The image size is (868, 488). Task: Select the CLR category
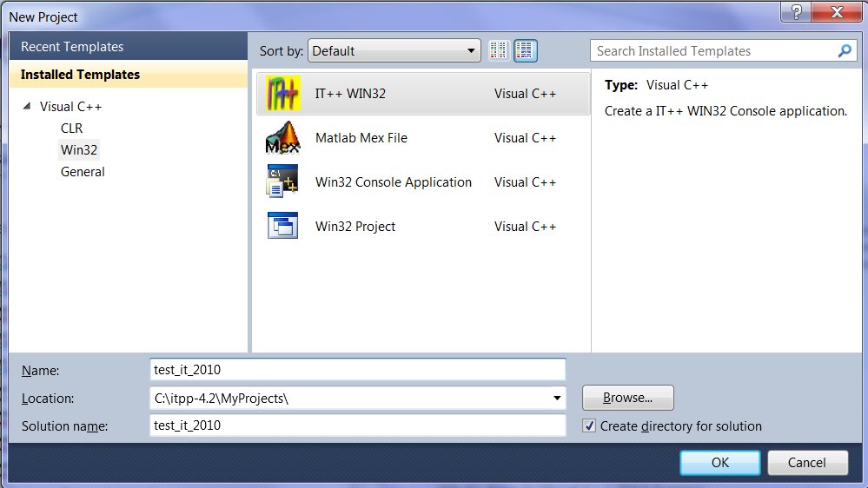(x=71, y=128)
